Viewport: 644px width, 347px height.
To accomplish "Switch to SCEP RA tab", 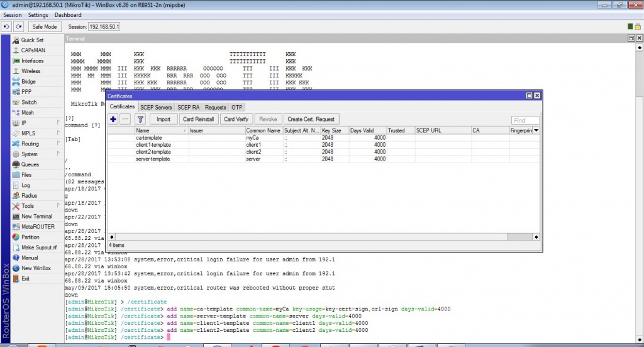I will tap(189, 107).
